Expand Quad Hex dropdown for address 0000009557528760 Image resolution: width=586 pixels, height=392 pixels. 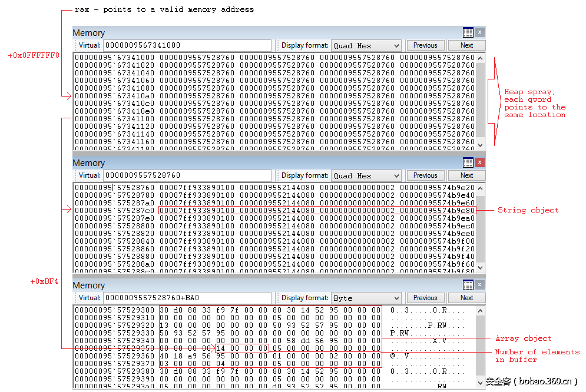coord(396,175)
